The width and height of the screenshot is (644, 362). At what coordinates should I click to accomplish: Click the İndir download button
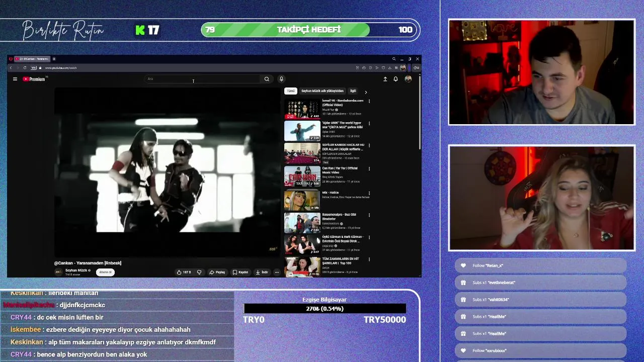click(x=262, y=272)
